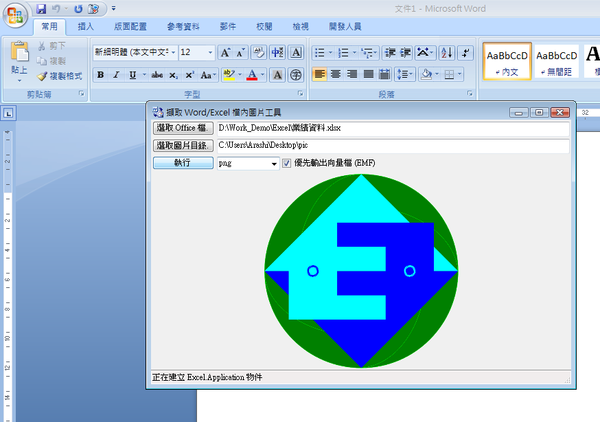Viewport: 600px width, 422px height.
Task: Toggle subscript formatting
Action: coord(173,75)
